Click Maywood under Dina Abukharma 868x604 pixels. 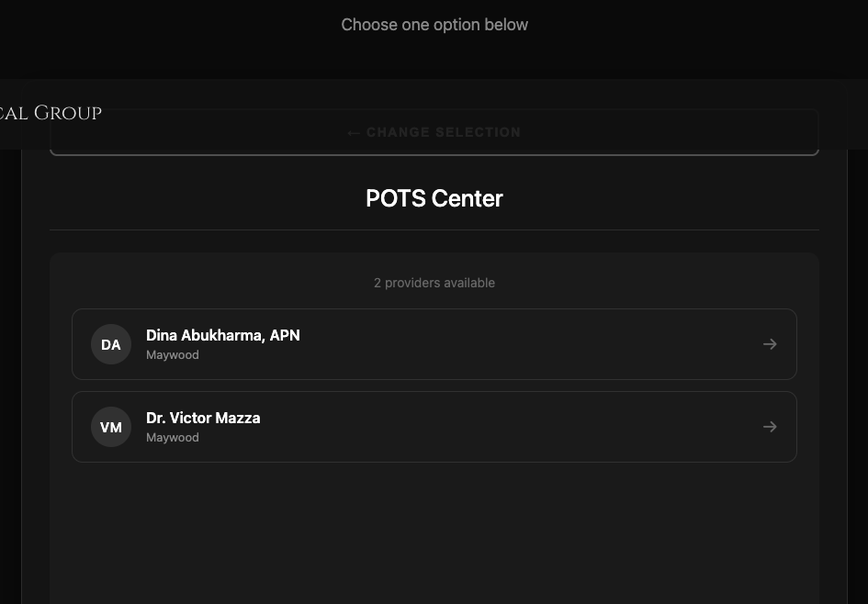point(173,354)
